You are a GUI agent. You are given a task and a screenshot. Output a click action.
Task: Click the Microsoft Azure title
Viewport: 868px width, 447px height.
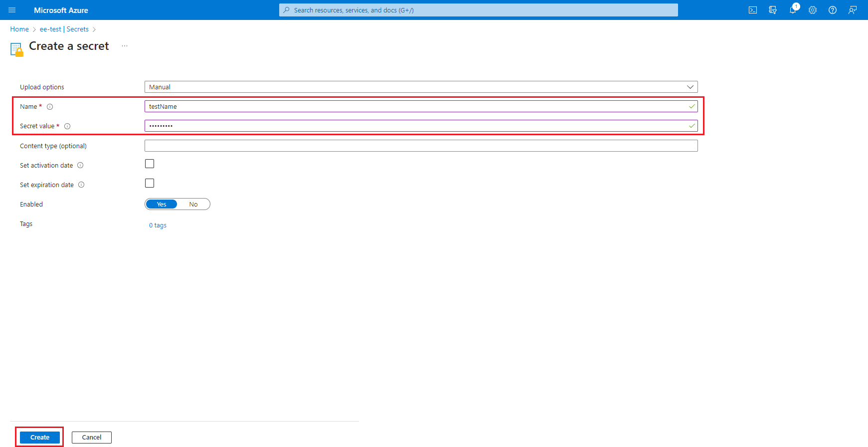(x=61, y=10)
